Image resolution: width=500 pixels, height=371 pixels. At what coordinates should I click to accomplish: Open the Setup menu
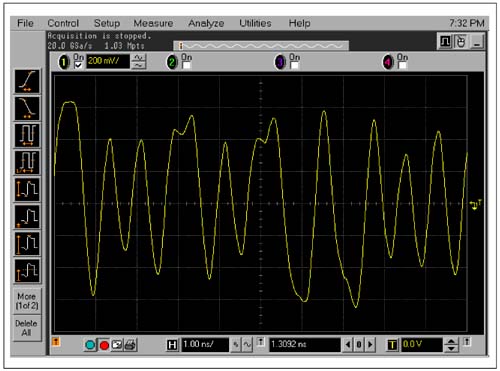click(107, 23)
